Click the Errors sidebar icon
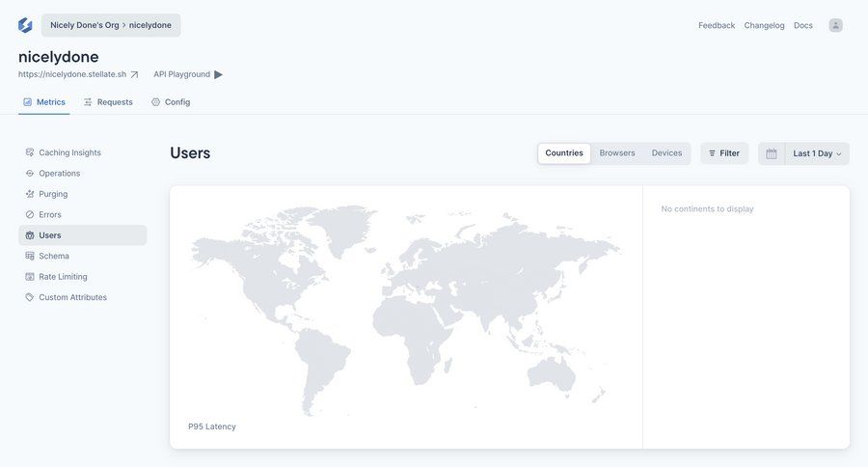 (30, 214)
